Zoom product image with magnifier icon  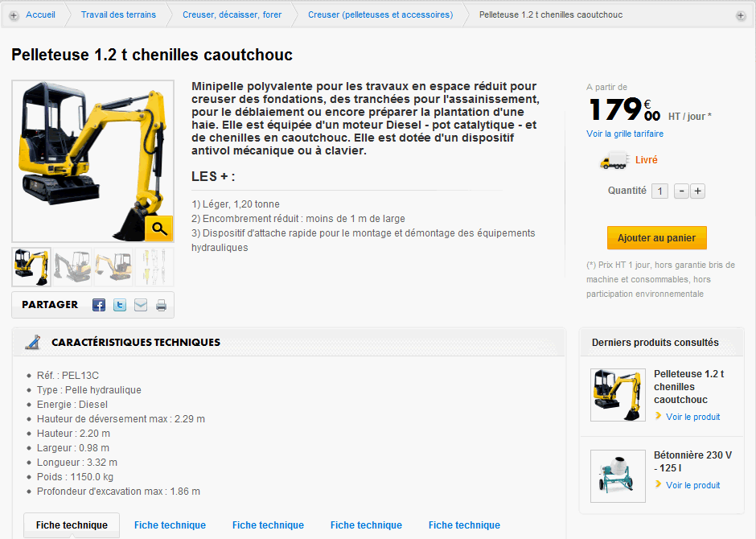point(158,228)
